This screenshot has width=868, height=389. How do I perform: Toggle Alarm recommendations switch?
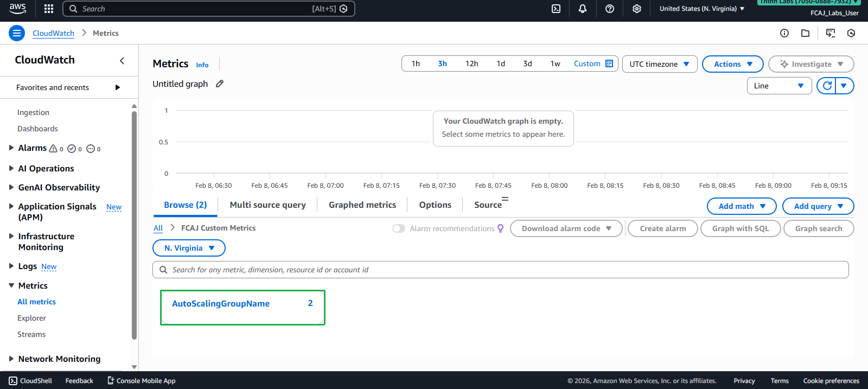[399, 228]
